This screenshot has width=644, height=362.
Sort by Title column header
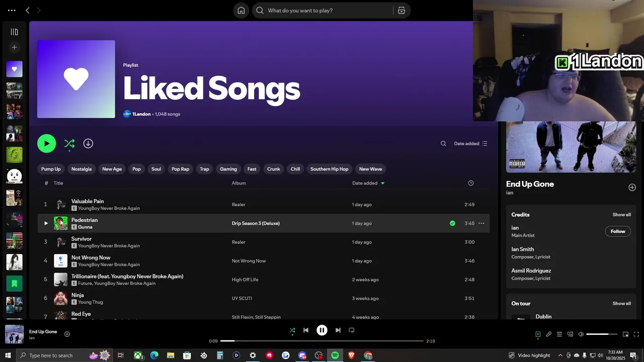58,183
